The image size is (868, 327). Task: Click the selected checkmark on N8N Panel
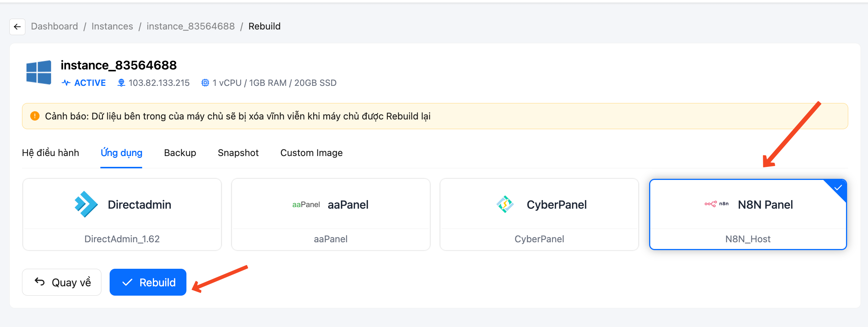tap(838, 187)
